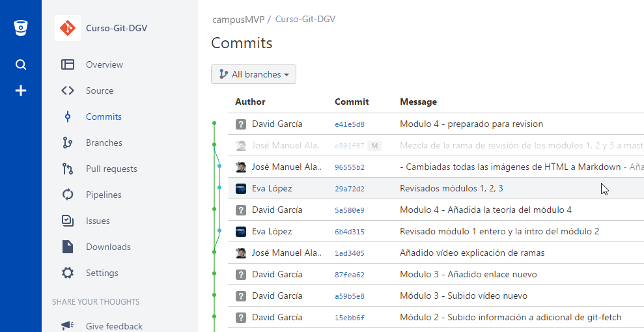Open repository Settings gear

68,273
